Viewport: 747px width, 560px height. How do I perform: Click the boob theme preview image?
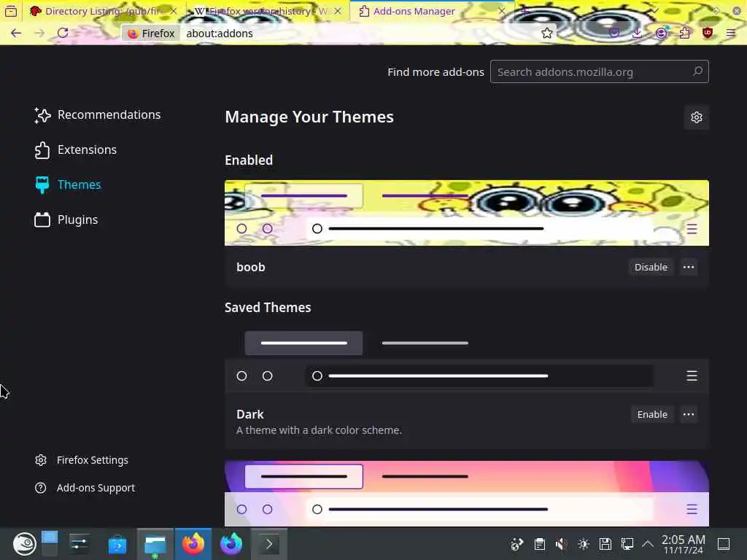pos(466,213)
